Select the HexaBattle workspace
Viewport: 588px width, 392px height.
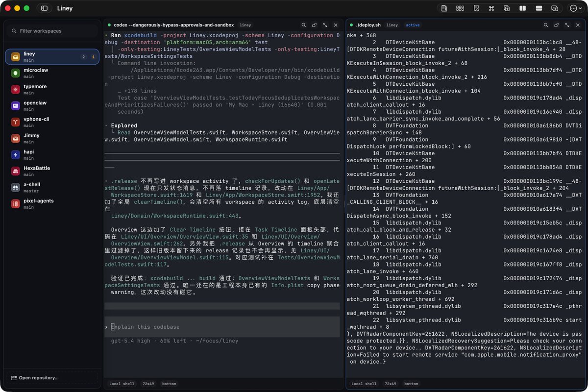pyautogui.click(x=52, y=171)
